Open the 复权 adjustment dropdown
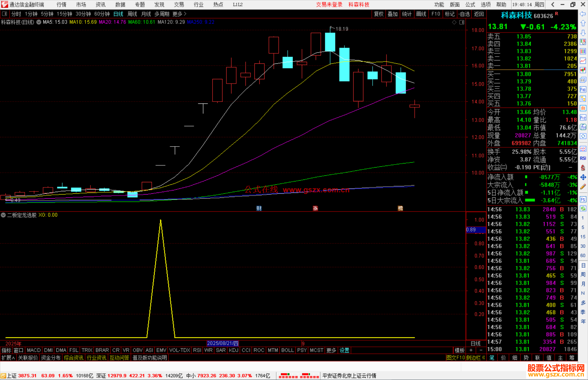588x380 pixels. point(379,14)
